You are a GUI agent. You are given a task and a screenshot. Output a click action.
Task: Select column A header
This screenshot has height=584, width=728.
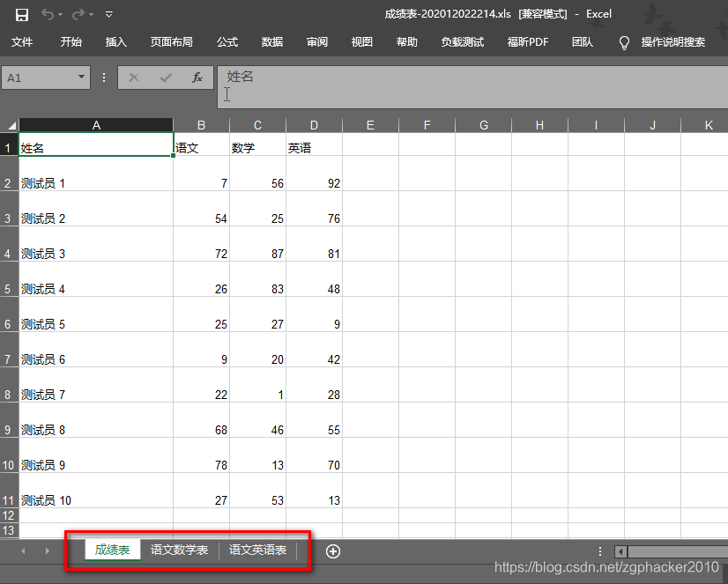(96, 125)
